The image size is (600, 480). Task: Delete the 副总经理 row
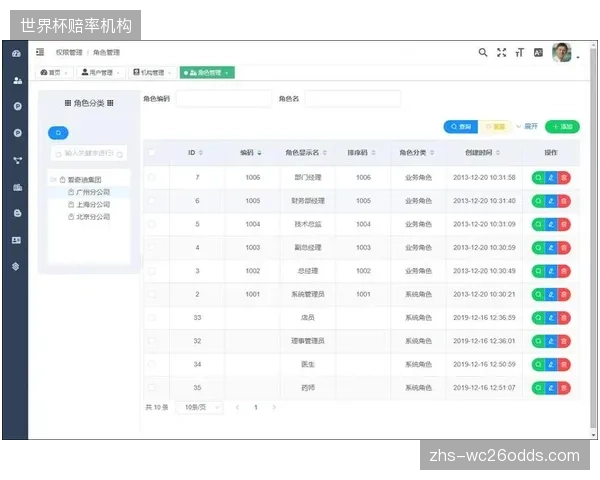564,248
